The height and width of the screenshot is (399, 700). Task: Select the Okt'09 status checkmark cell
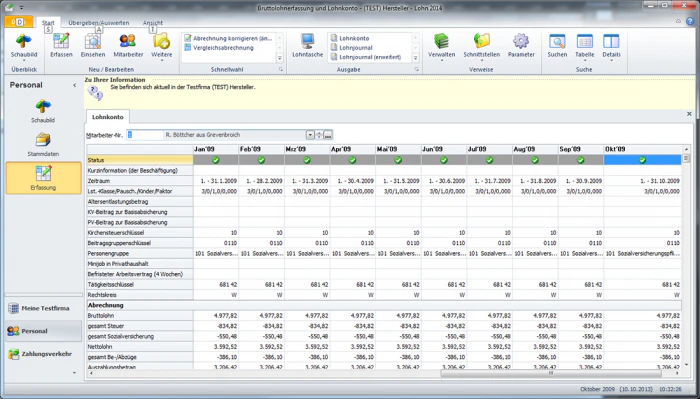pyautogui.click(x=642, y=160)
